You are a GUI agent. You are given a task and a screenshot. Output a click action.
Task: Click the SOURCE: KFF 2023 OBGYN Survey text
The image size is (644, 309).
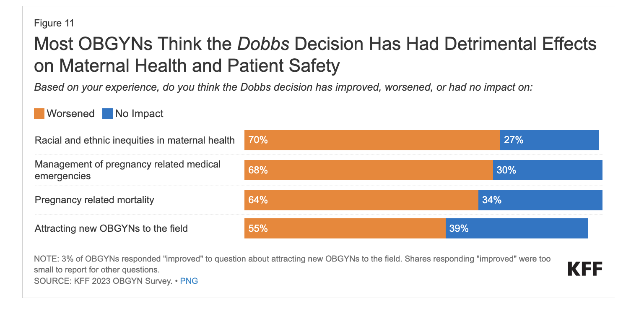(x=103, y=281)
